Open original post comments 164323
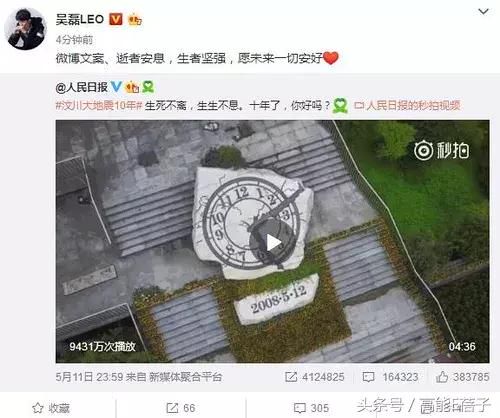The image size is (500, 418). (x=390, y=377)
